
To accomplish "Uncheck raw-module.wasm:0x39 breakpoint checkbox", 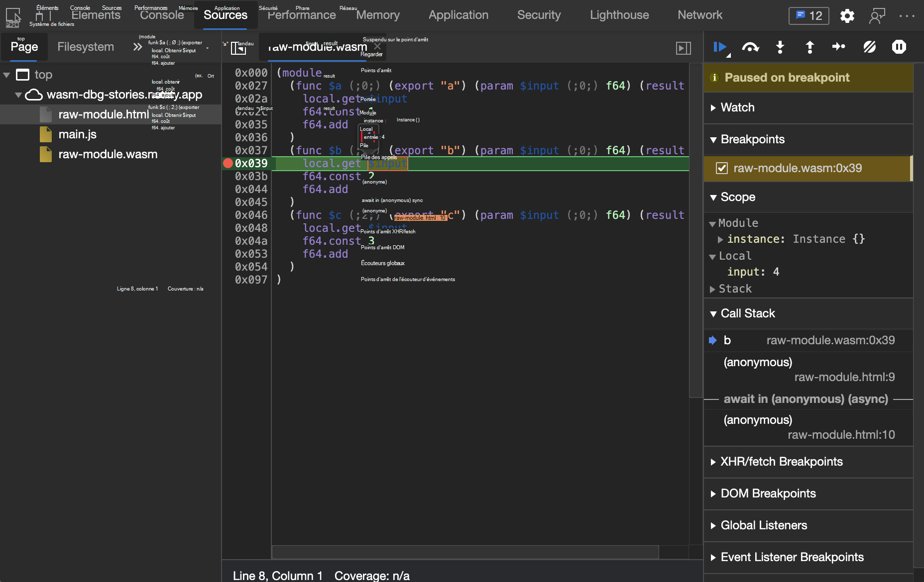I will click(x=722, y=168).
